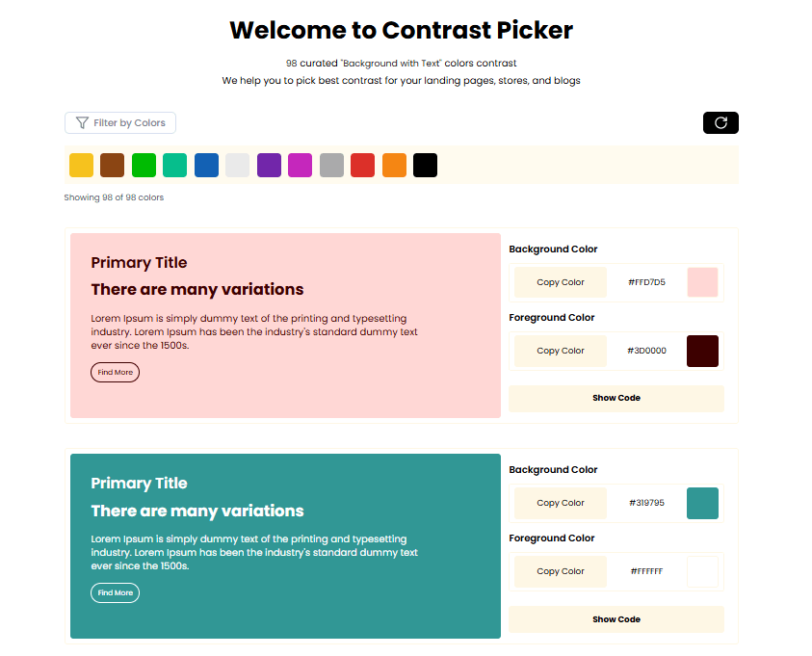812x656 pixels.
Task: Copy the #FFFFFF foreground color
Action: pos(560,570)
